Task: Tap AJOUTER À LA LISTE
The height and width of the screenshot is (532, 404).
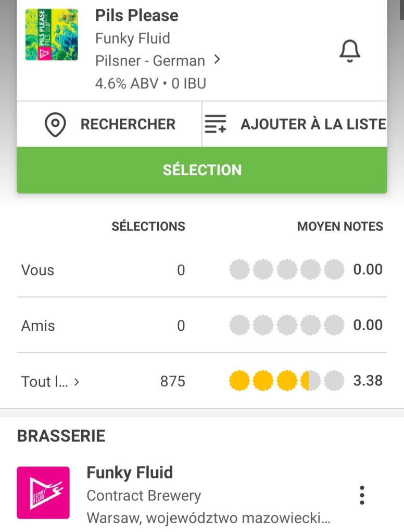Action: (313, 125)
